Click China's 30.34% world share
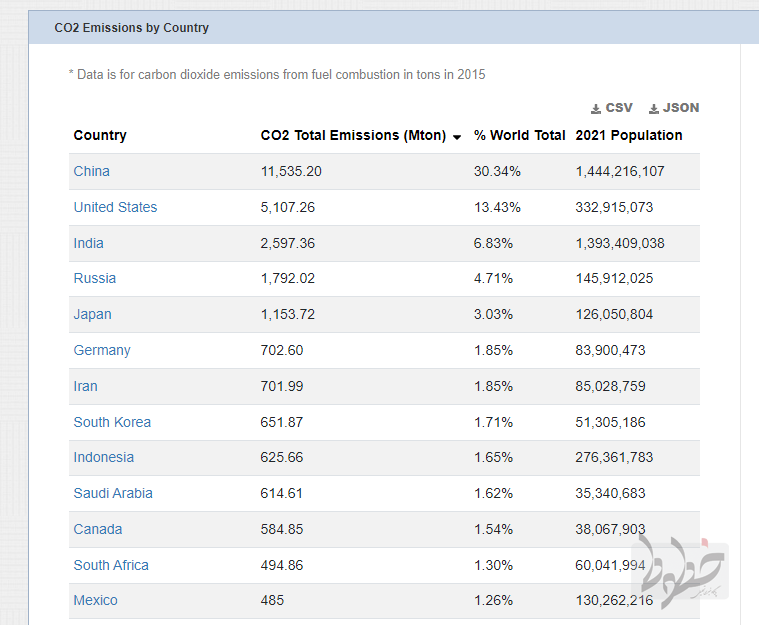This screenshot has height=625, width=759. (497, 171)
